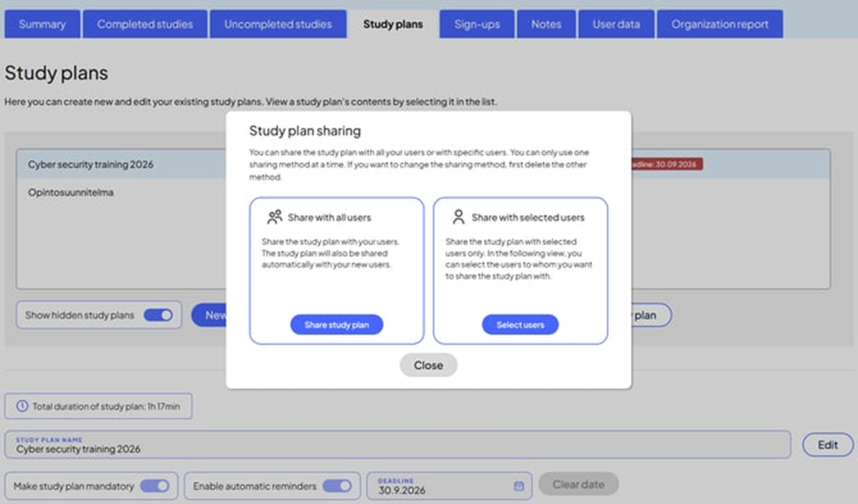Screen dimensions: 858x504
Task: View the Organization report tab
Action: click(x=720, y=24)
